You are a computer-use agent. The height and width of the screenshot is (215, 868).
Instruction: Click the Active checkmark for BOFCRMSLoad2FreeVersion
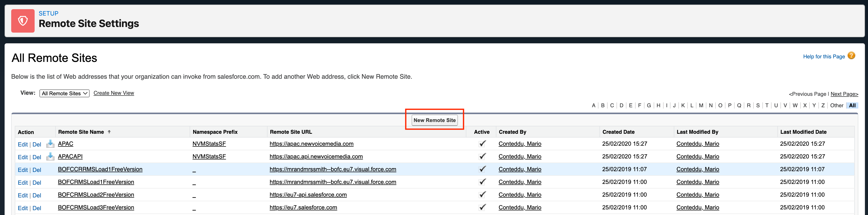(482, 195)
